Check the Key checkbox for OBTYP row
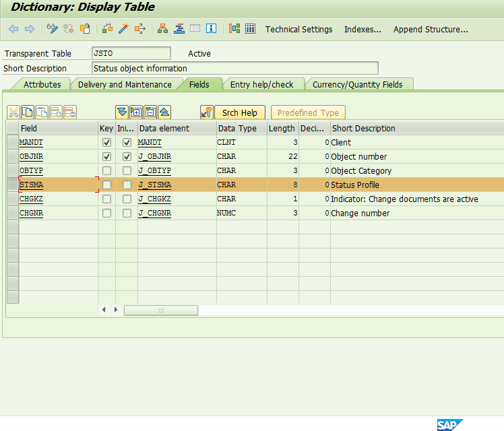Viewport: 504px width, 431px height. tap(106, 171)
